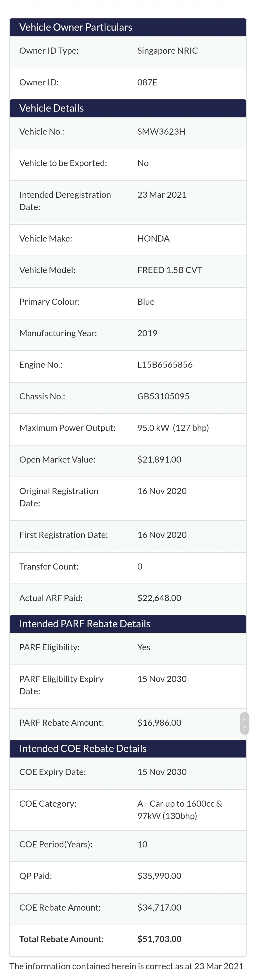Screen dimensions: 255x980
Task: Click the down chevron on scroll handle
Action: pyautogui.click(x=244, y=727)
